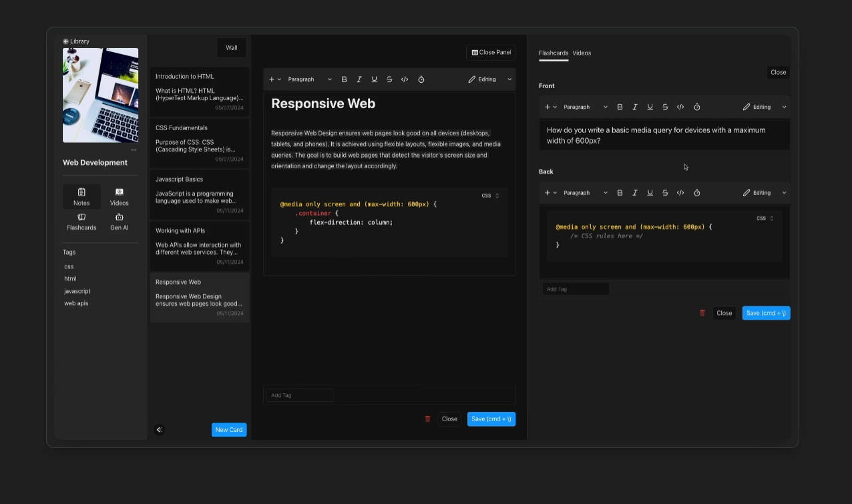
Task: Change CSS language selector in note code block
Action: click(491, 196)
